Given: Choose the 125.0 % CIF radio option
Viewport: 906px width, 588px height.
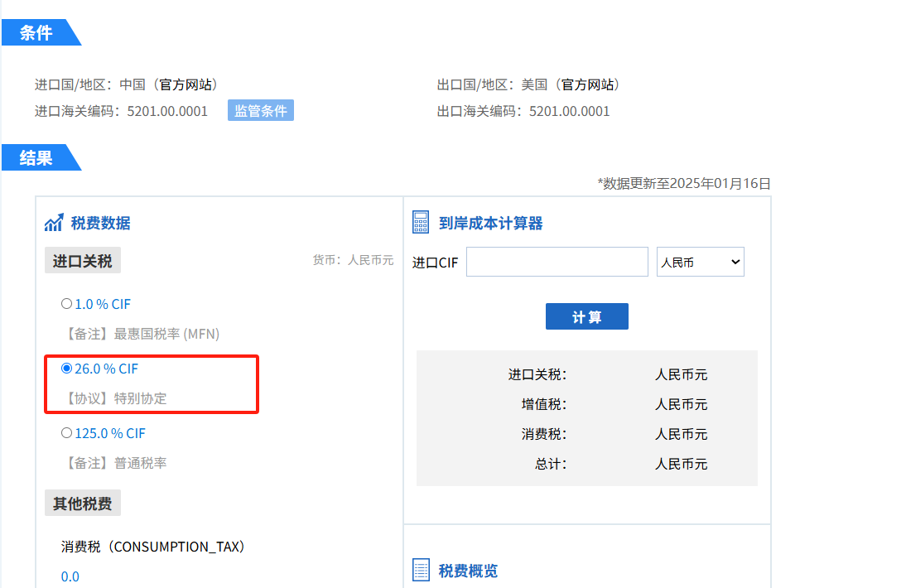Looking at the screenshot, I should 66,432.
